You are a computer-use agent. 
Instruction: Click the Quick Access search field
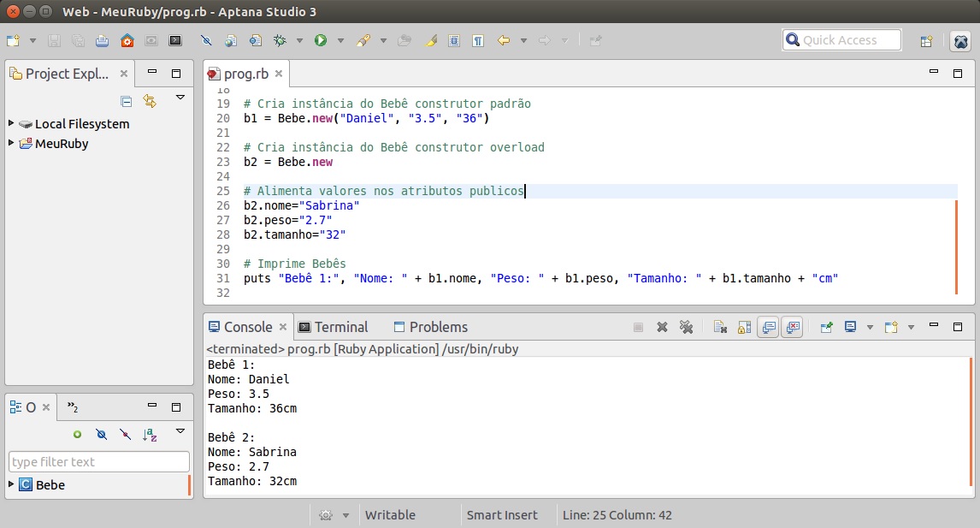(842, 40)
